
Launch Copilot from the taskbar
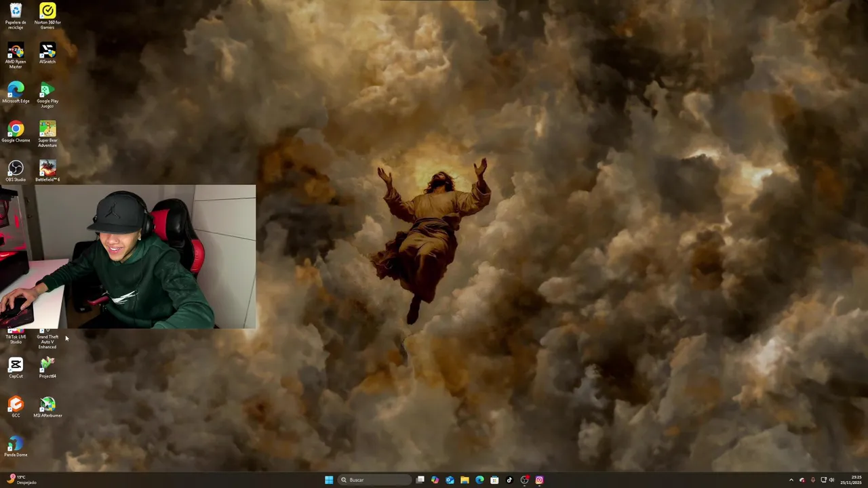pos(435,480)
